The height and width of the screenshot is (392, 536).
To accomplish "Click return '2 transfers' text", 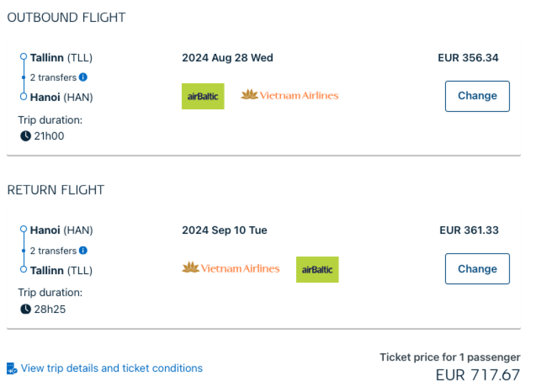I will 53,251.
